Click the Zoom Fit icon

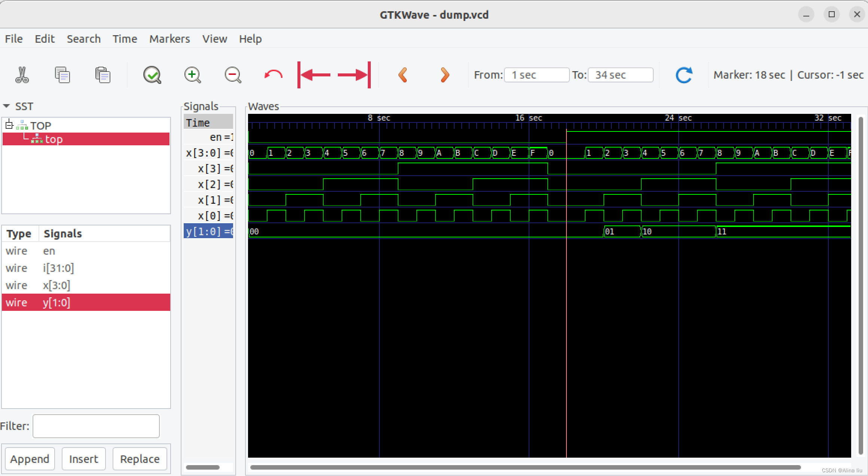(152, 75)
